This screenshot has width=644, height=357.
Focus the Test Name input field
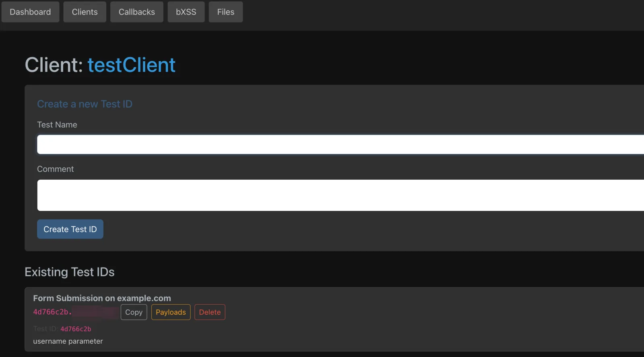pyautogui.click(x=341, y=144)
